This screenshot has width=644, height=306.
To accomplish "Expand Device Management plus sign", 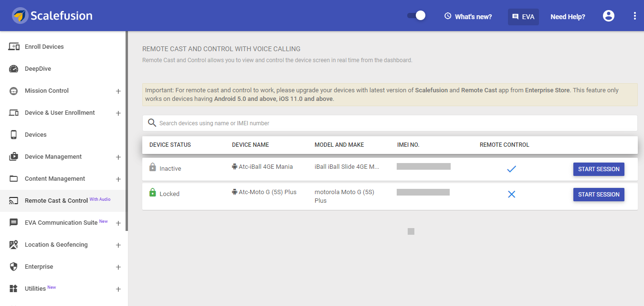I will (x=118, y=157).
